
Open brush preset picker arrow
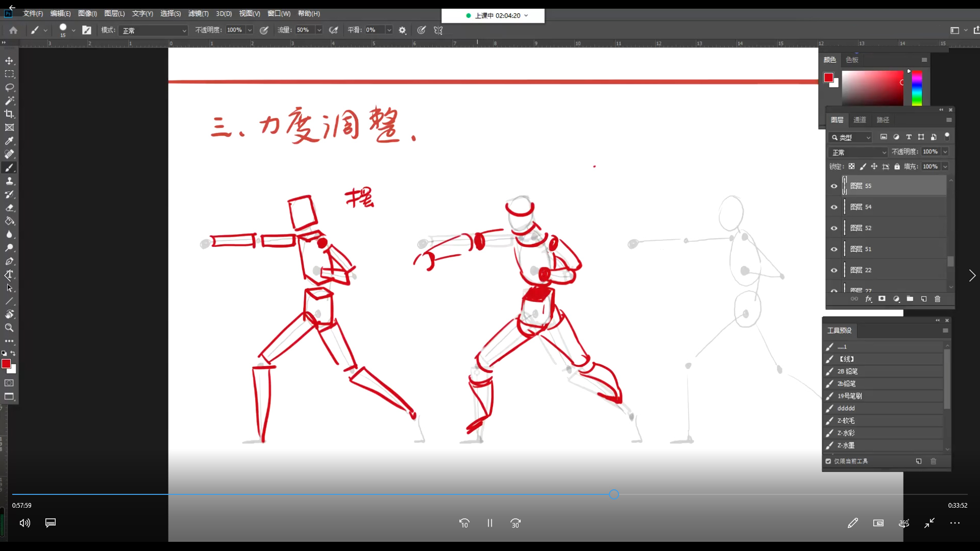click(73, 30)
